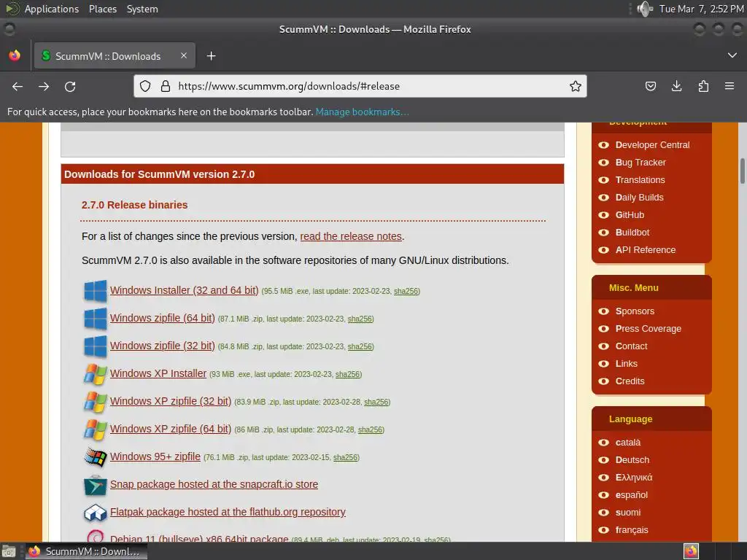
Task: Open Buildbot sidebar link
Action: [x=632, y=233]
